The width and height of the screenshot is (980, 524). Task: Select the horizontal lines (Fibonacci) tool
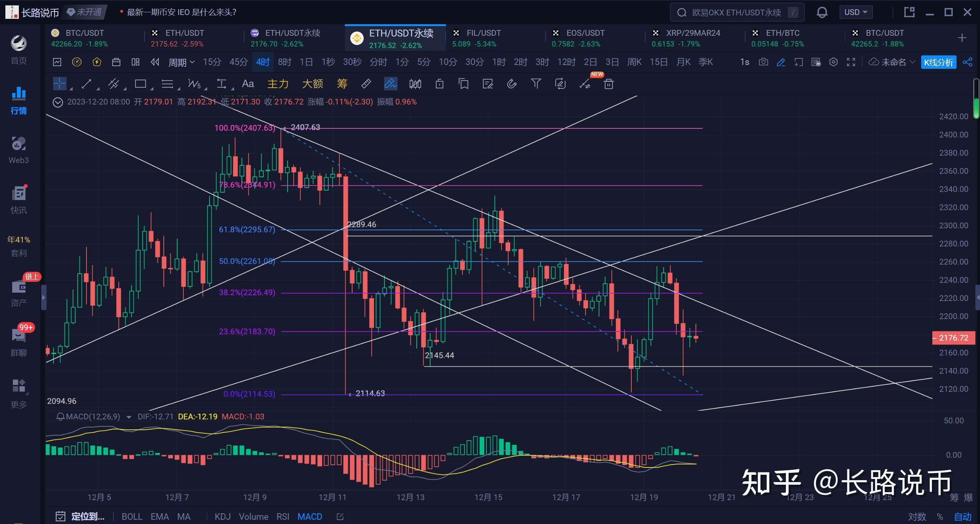pos(167,83)
